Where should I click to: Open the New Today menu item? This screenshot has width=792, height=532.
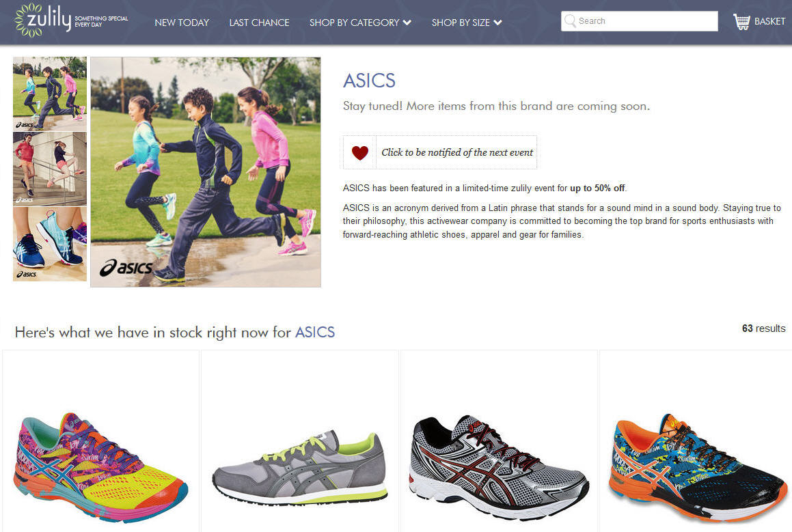click(x=182, y=23)
